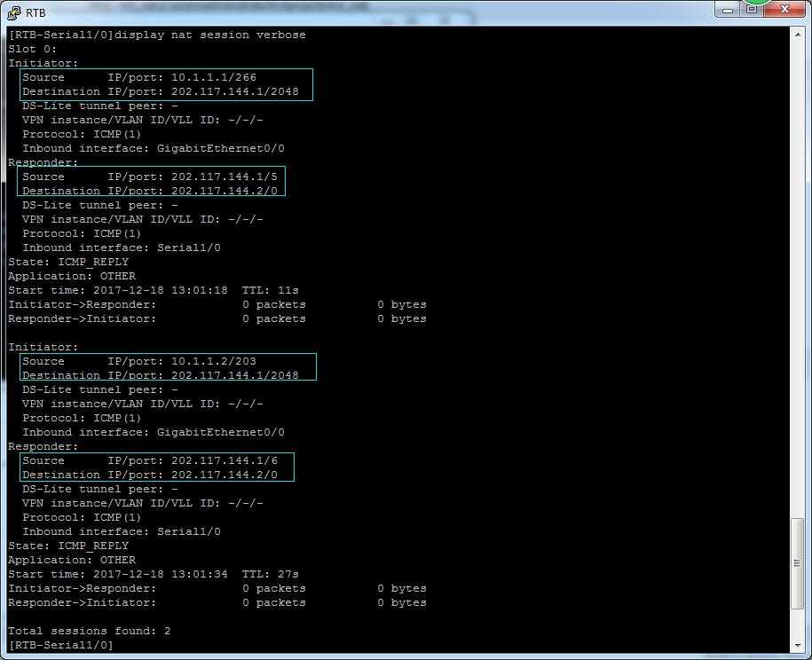
Task: Maximize the RTB terminal window
Action: 752,9
